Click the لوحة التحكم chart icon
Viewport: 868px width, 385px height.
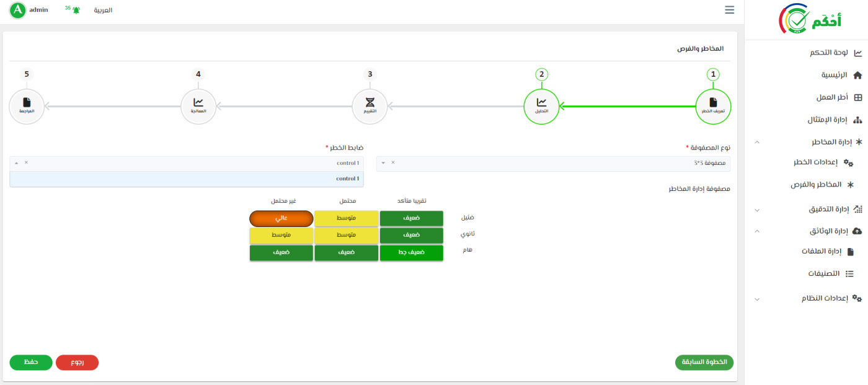[x=857, y=53]
